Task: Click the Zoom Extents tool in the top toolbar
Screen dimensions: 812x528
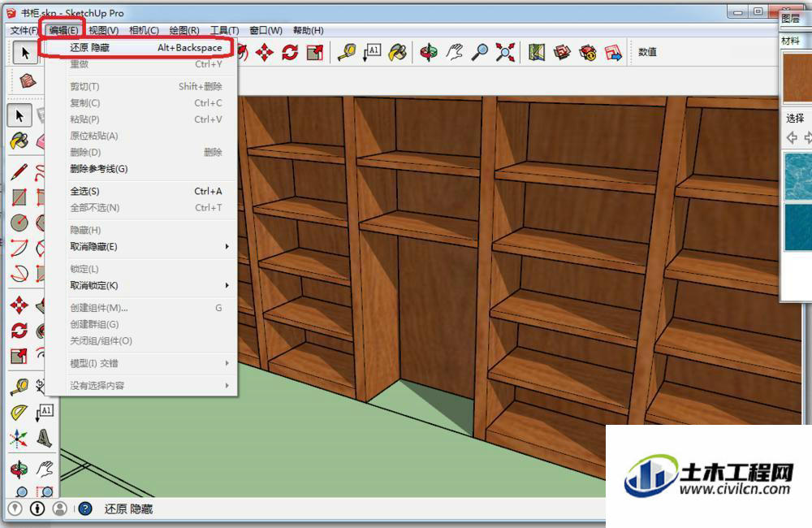Action: pos(505,52)
